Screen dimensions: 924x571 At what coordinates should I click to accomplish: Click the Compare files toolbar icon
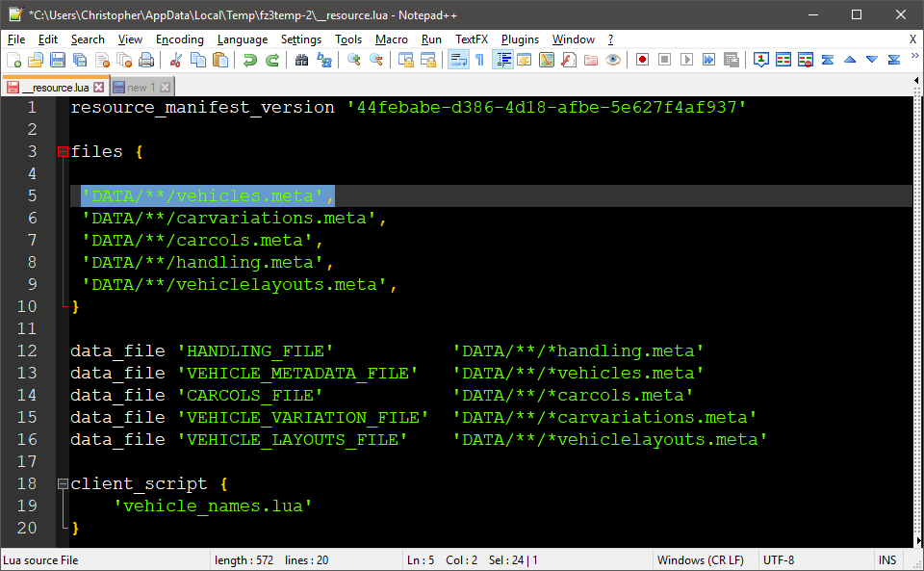click(x=783, y=60)
